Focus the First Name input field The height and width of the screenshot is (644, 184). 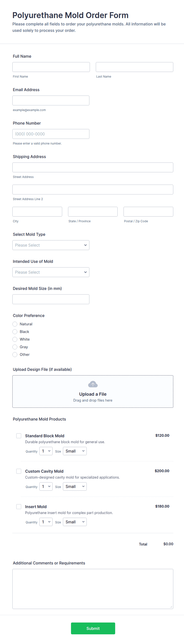pyautogui.click(x=51, y=67)
